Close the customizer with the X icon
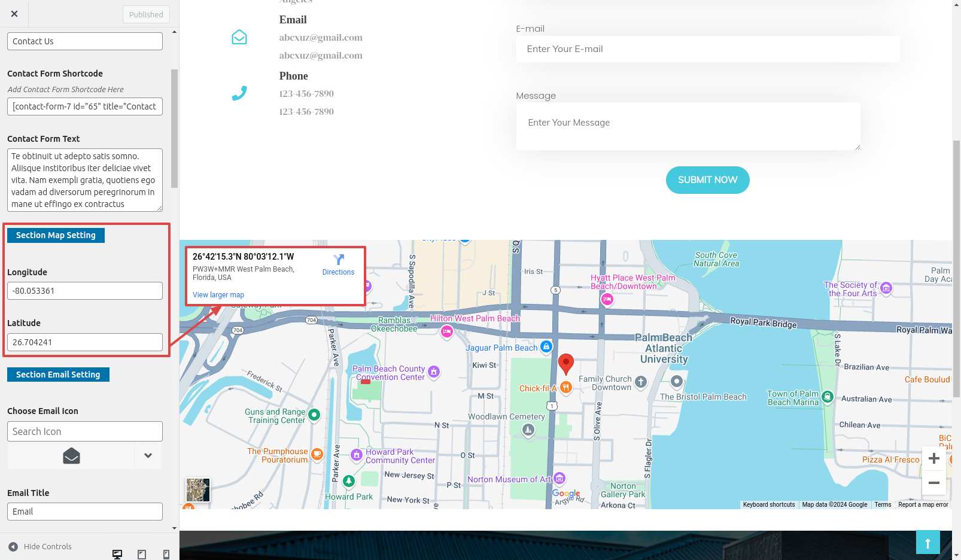The height and width of the screenshot is (560, 961). click(x=14, y=14)
